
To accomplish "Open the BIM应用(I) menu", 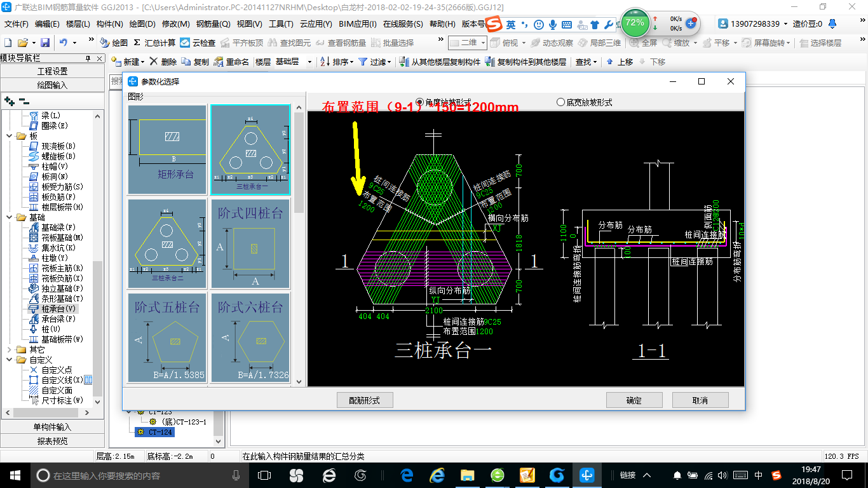I will [358, 24].
